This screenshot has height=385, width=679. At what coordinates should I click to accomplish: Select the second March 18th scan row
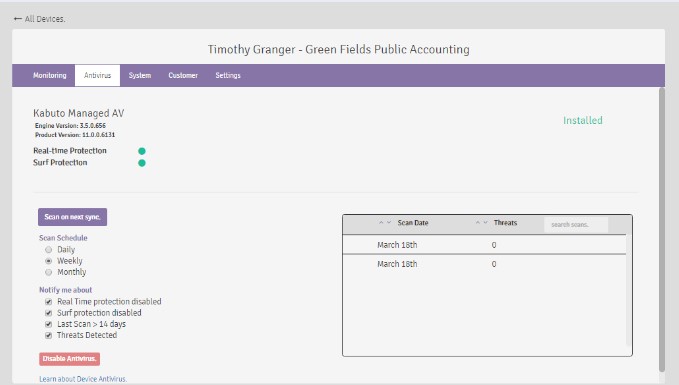pyautogui.click(x=484, y=264)
